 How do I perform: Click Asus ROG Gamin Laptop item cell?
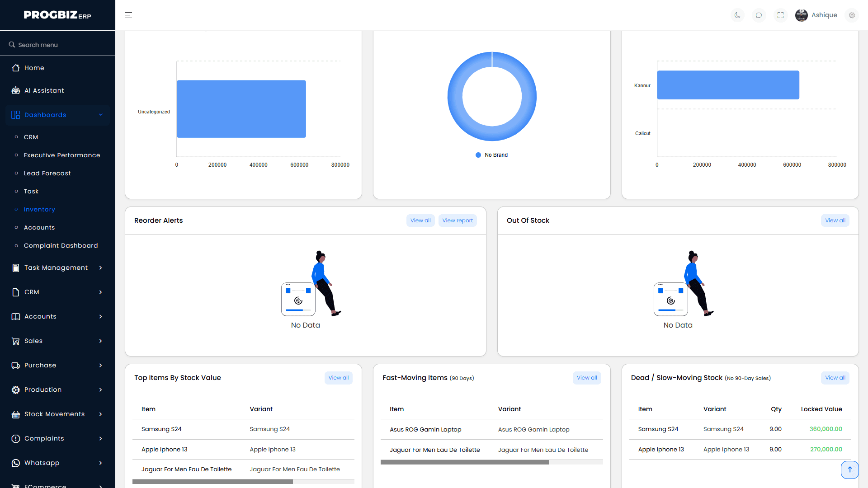(x=425, y=430)
